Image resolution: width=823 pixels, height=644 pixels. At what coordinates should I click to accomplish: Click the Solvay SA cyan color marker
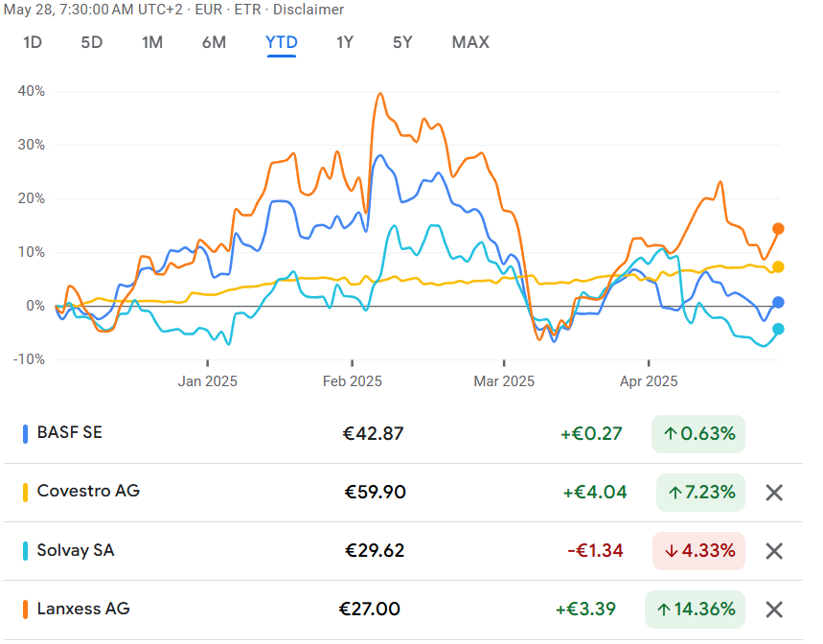tap(25, 551)
